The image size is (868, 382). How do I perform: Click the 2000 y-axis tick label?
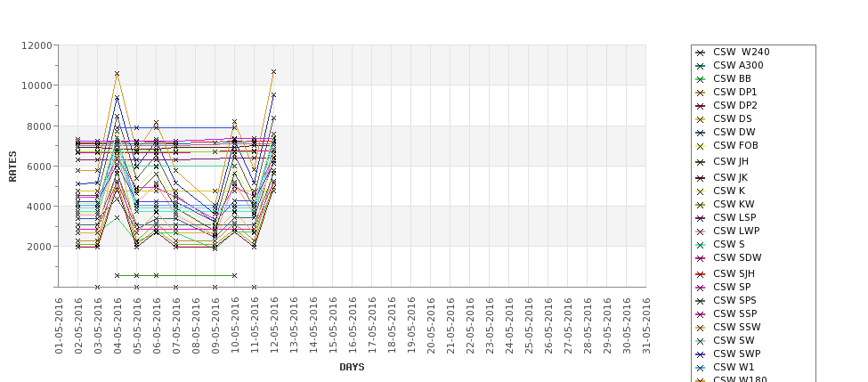pyautogui.click(x=40, y=247)
